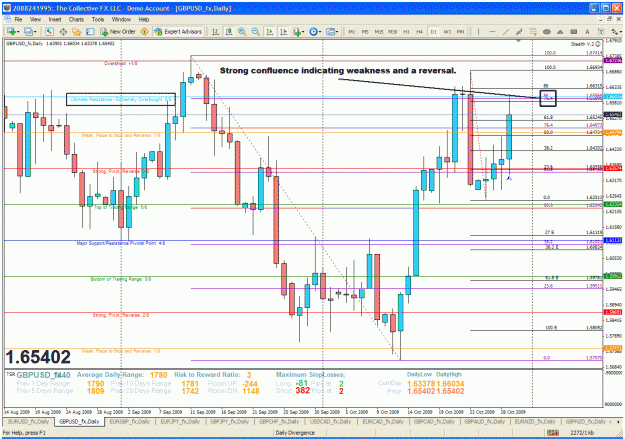Switch to GBPAUD_fx,Daily chart tab

click(485, 421)
